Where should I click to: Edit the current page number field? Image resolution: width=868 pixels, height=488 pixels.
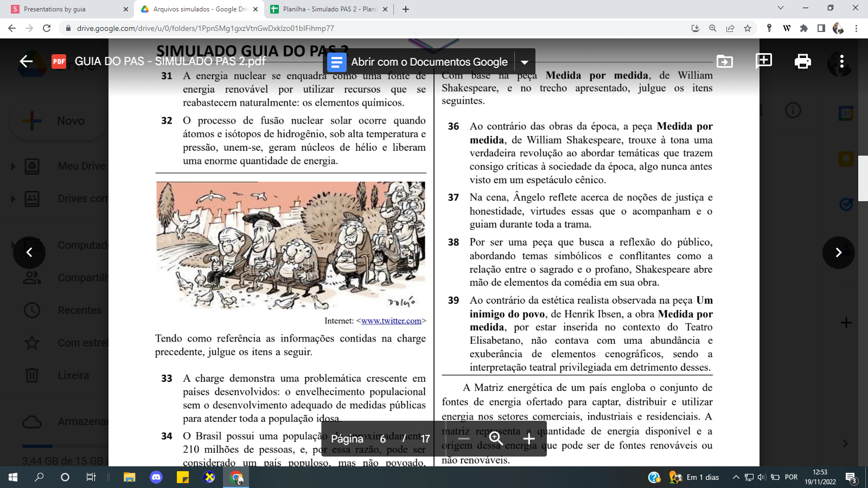[383, 439]
